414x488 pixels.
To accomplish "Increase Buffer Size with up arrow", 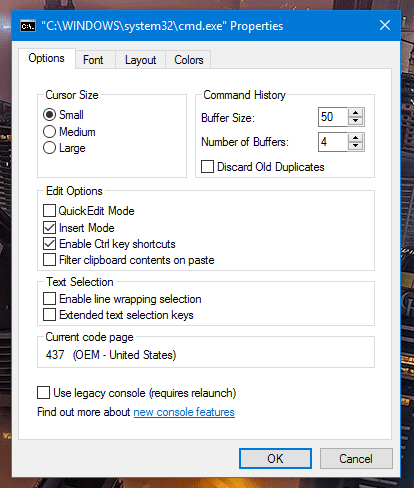I will pyautogui.click(x=355, y=113).
